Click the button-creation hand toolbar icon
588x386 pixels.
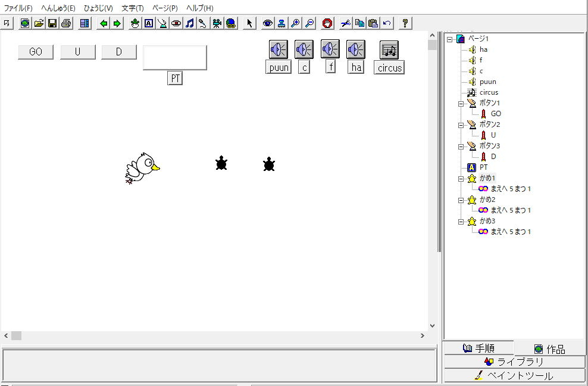coord(162,23)
